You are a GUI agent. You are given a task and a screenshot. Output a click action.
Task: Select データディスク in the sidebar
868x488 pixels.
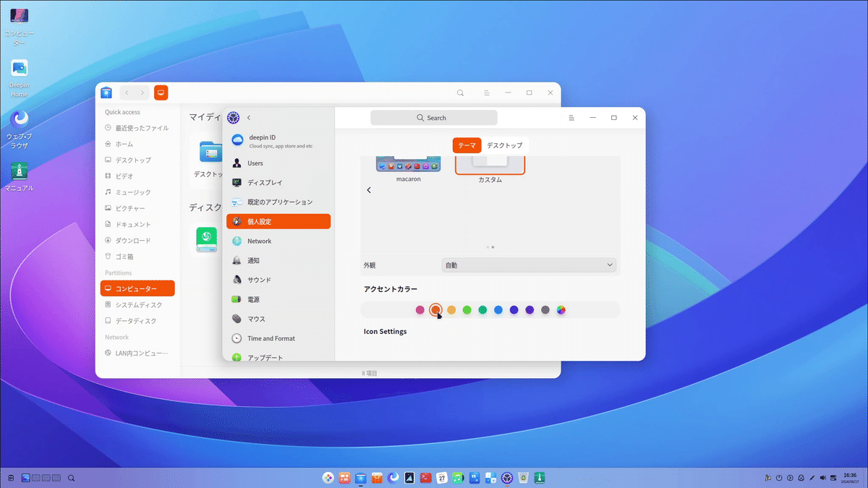(137, 320)
